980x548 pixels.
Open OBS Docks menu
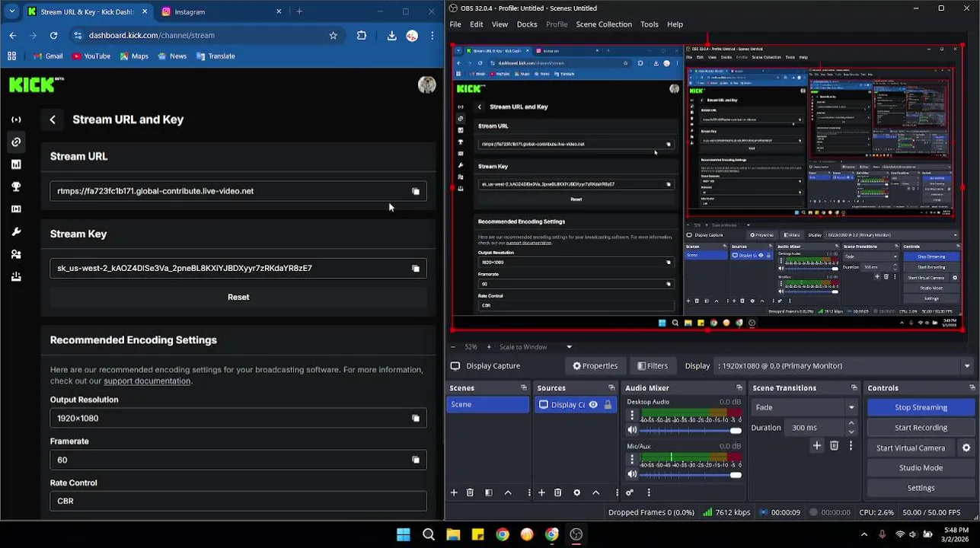tap(527, 24)
